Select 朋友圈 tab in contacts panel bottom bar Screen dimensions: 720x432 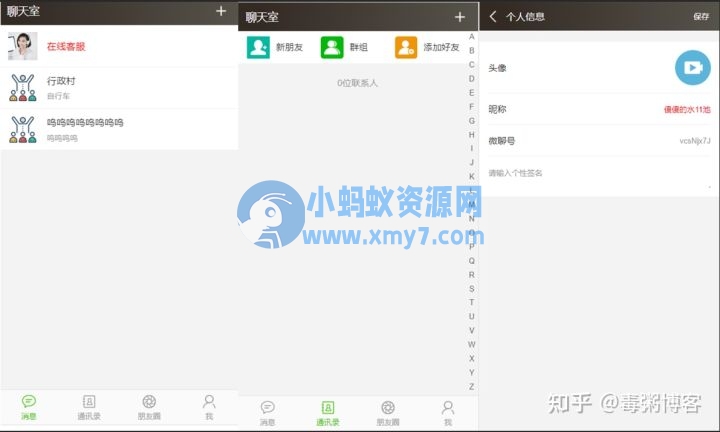click(388, 413)
